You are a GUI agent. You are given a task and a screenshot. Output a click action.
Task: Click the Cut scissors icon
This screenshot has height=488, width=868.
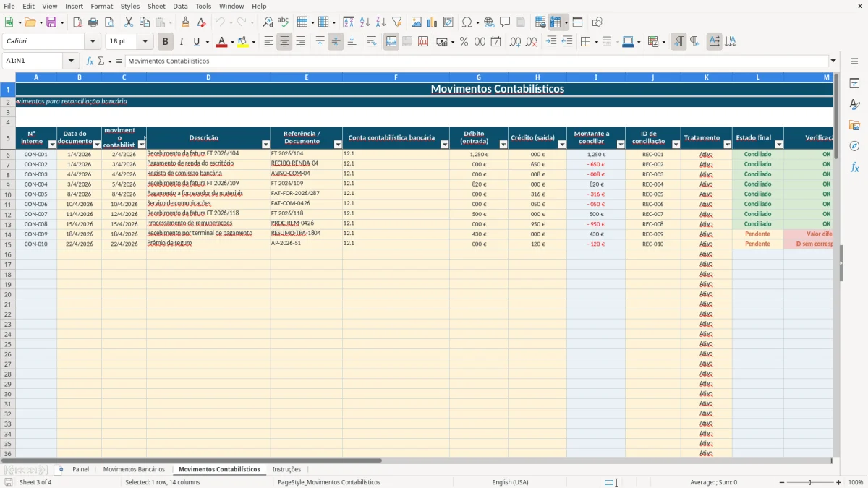point(129,22)
